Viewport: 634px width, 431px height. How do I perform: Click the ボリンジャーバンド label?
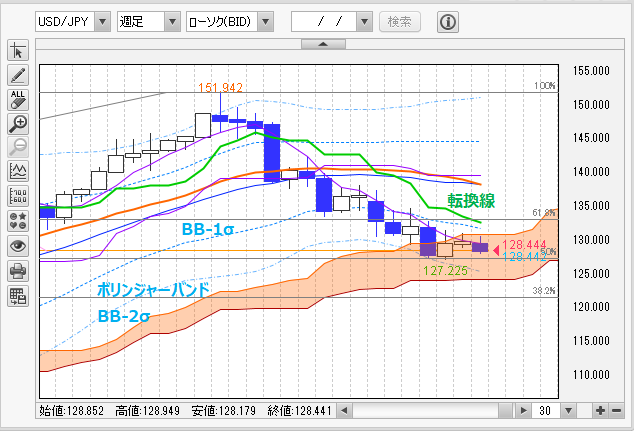(x=153, y=289)
